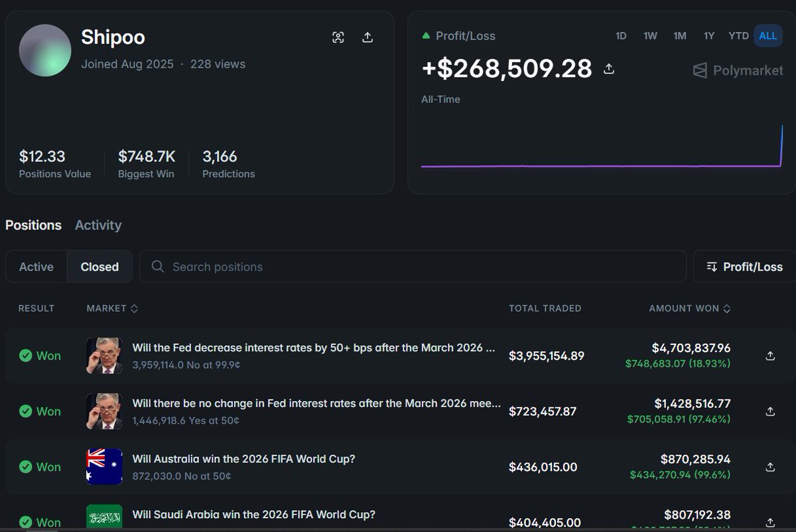Select the 1W time range
The image size is (796, 532).
click(650, 36)
